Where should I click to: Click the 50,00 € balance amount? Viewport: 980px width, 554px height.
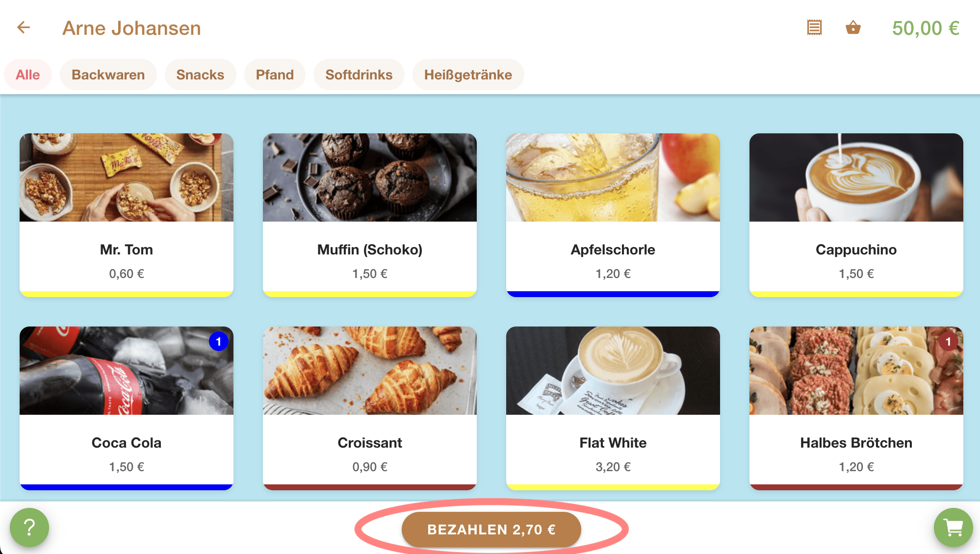coord(926,28)
